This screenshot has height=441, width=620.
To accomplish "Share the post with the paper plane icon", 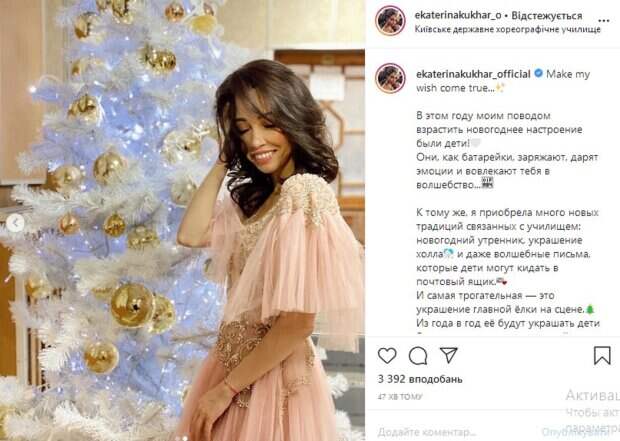I will [x=449, y=355].
